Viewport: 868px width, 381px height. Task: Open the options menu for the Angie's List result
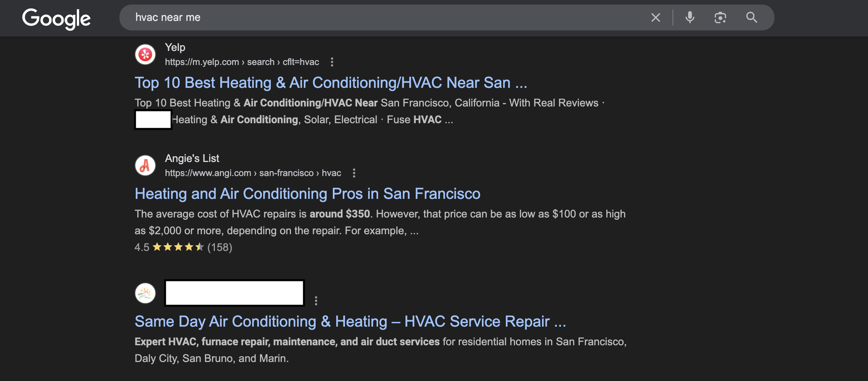coord(354,173)
